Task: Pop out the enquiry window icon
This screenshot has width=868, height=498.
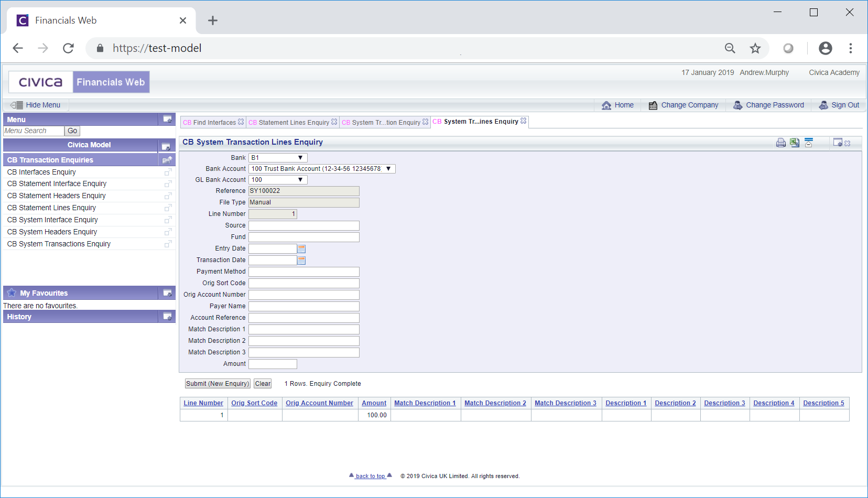Action: [x=838, y=143]
